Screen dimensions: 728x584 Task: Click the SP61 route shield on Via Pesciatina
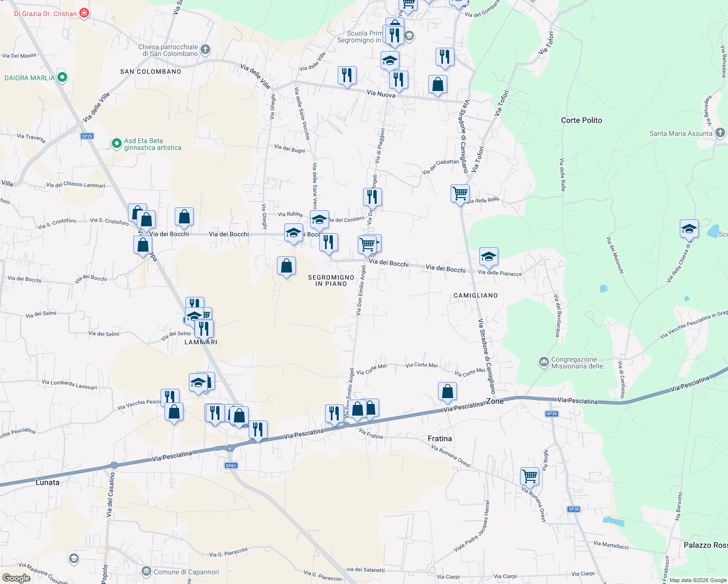pos(230,466)
